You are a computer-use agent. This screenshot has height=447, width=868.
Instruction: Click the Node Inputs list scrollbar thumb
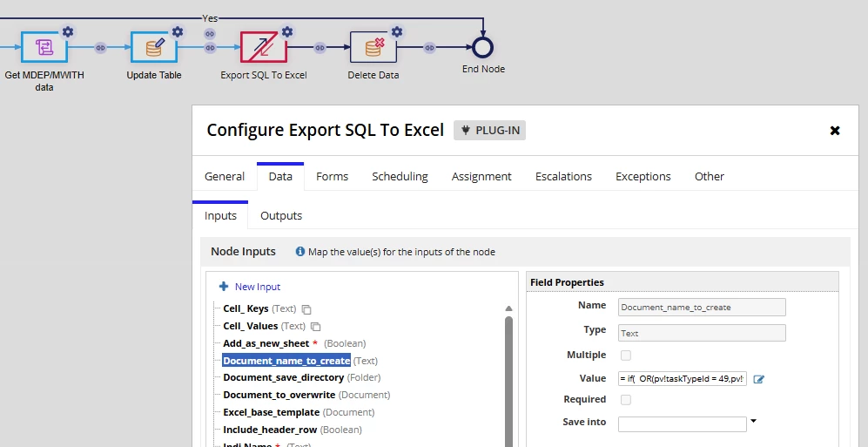[508, 381]
